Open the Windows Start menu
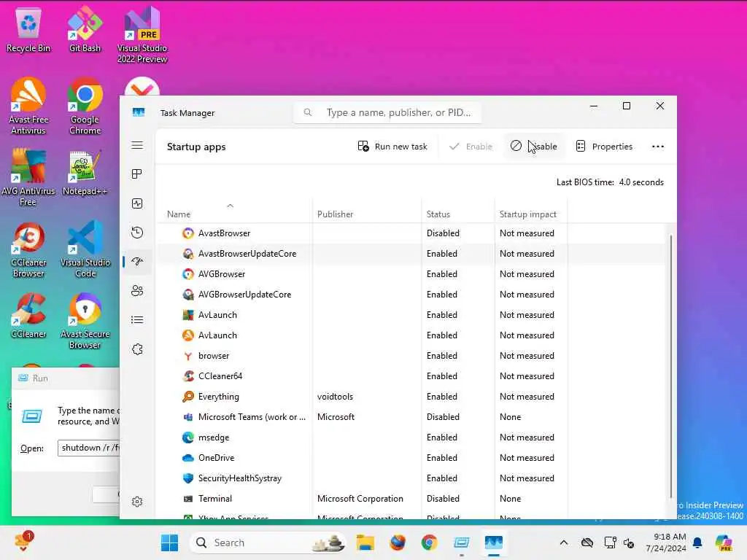747x560 pixels. (x=169, y=542)
